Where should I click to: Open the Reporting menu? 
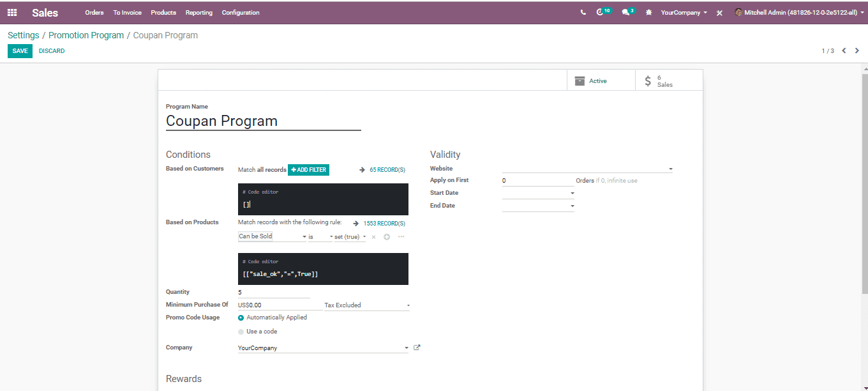click(199, 12)
